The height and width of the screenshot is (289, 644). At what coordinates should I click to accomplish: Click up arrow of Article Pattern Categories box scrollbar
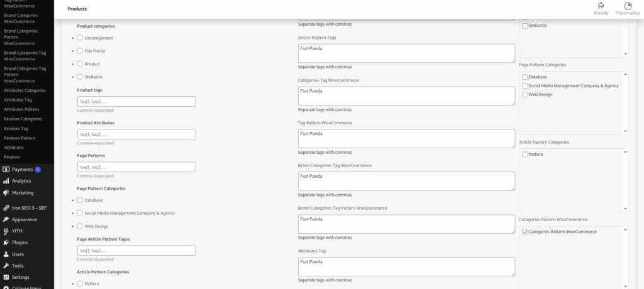click(626, 152)
